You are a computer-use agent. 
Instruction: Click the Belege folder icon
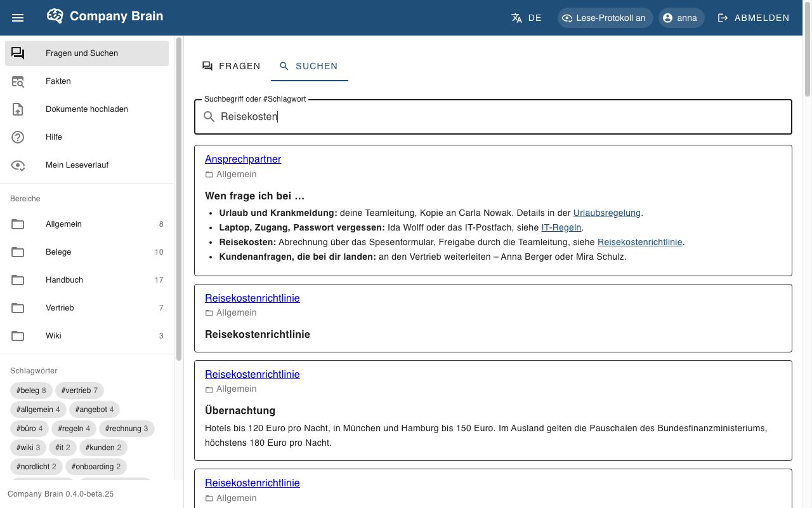tap(18, 252)
